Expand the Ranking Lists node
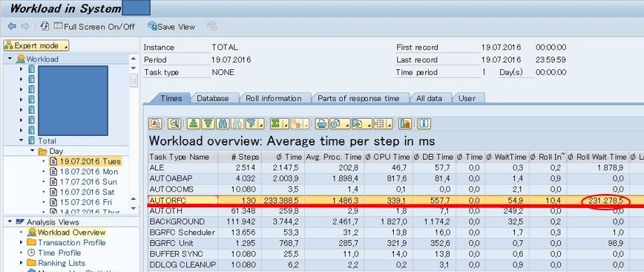 22,262
